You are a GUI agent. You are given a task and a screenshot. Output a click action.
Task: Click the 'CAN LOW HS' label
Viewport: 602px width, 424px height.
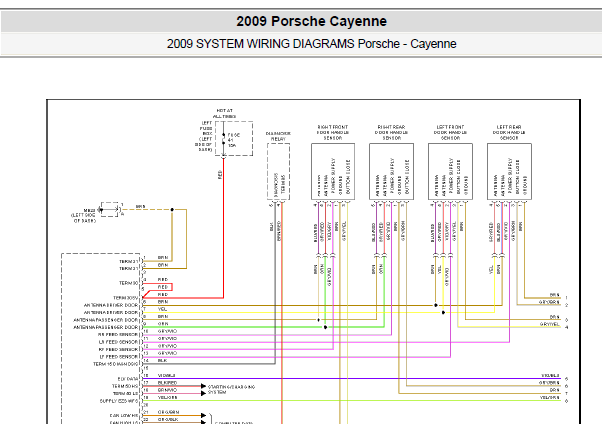(x=124, y=416)
